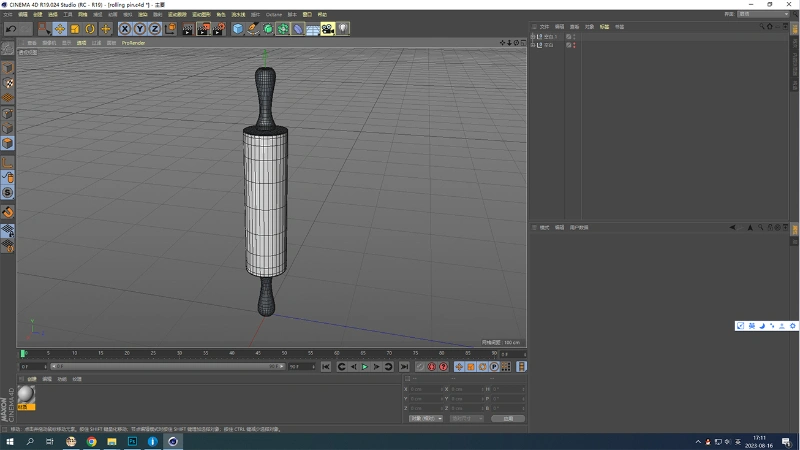Render the current view clapperboard icon
Image resolution: width=800 pixels, height=450 pixels.
click(x=188, y=29)
